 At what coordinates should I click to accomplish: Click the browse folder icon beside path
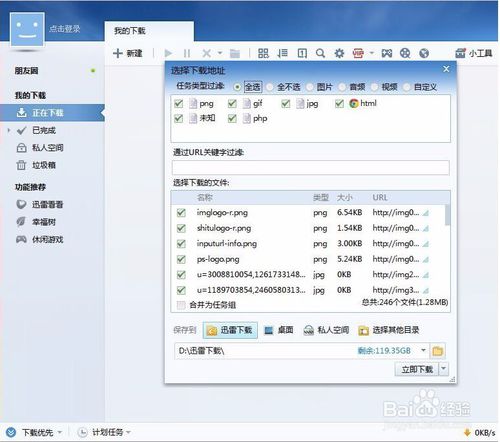pos(438,351)
